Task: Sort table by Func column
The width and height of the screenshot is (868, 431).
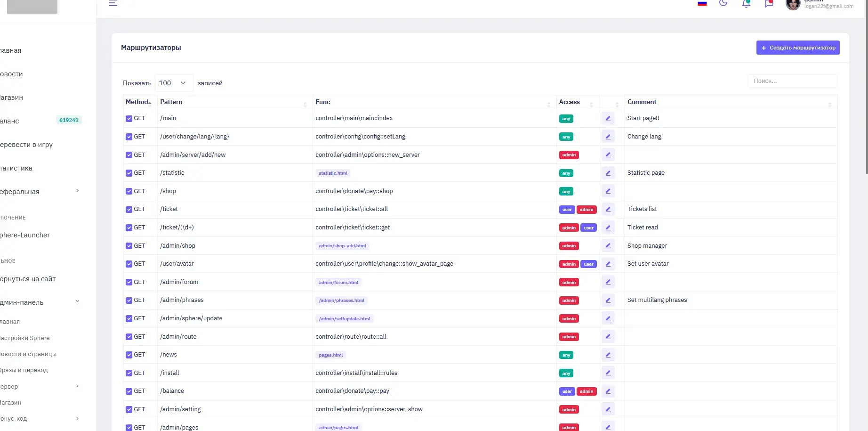Action: (434, 102)
